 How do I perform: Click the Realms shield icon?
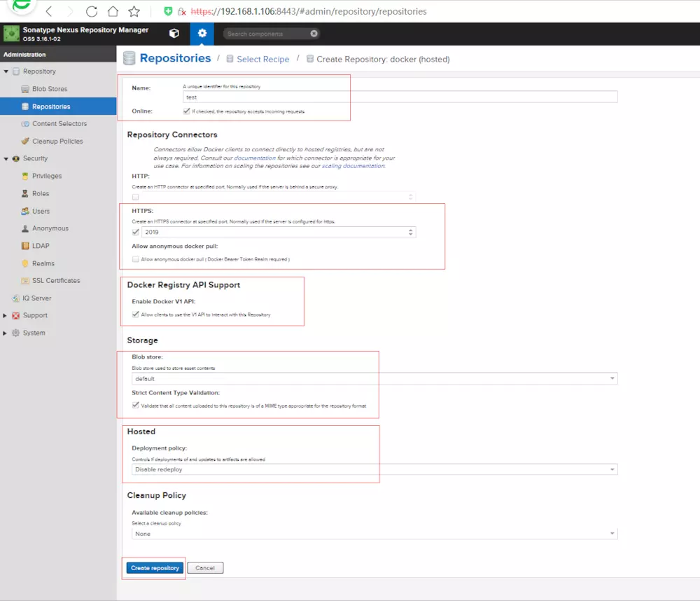(x=25, y=263)
